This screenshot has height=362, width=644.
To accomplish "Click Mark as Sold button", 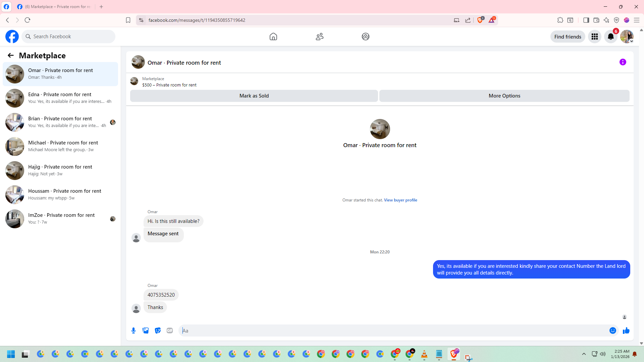I will pyautogui.click(x=254, y=96).
